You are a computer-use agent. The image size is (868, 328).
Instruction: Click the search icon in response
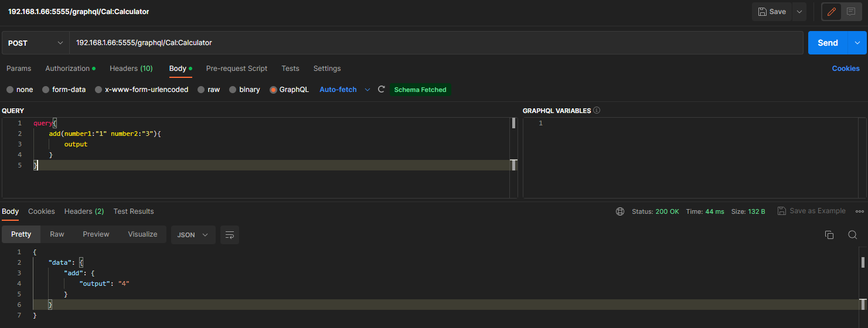coord(852,235)
